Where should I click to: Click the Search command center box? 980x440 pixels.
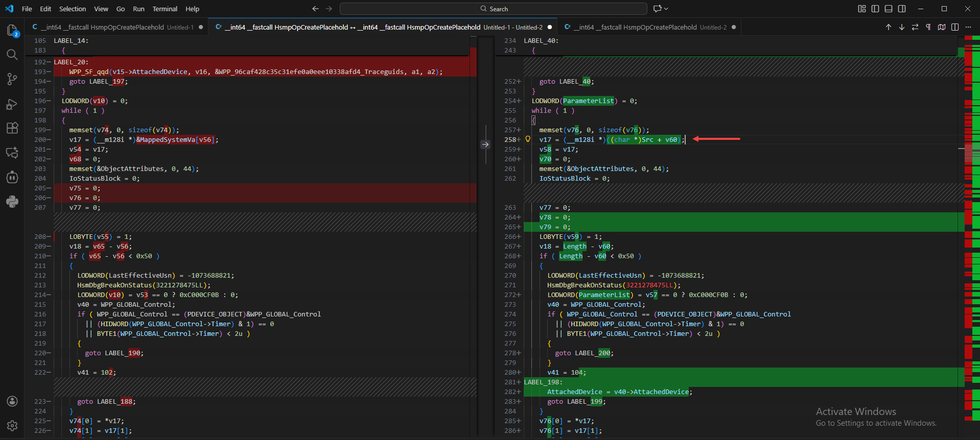(494, 9)
